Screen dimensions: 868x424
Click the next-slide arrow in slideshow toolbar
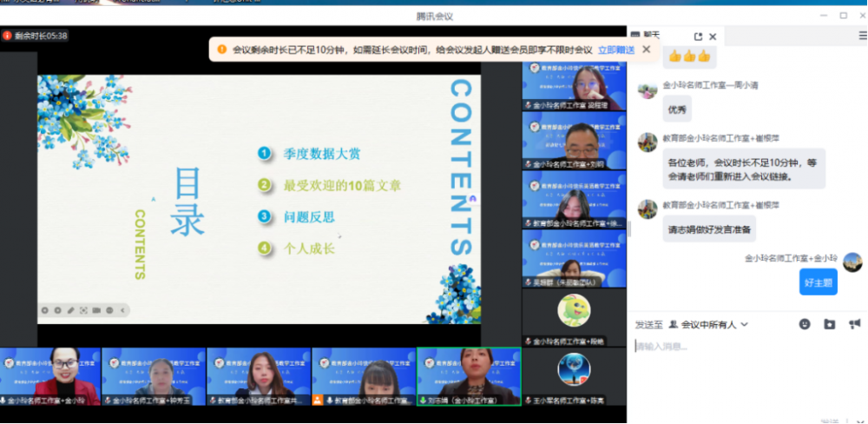57,310
